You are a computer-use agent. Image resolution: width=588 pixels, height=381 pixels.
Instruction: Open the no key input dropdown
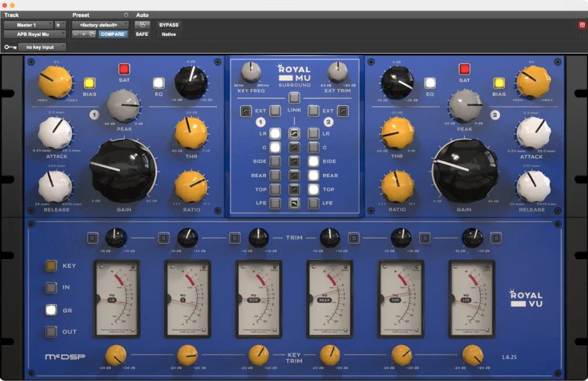click(x=42, y=47)
